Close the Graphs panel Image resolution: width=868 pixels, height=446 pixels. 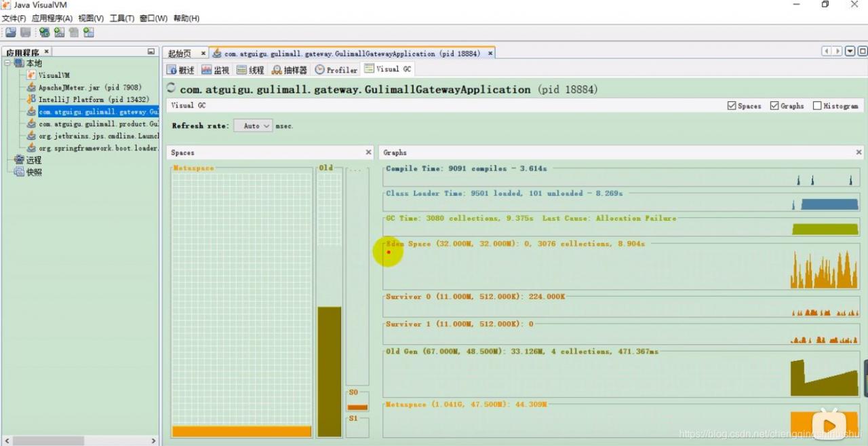click(859, 152)
